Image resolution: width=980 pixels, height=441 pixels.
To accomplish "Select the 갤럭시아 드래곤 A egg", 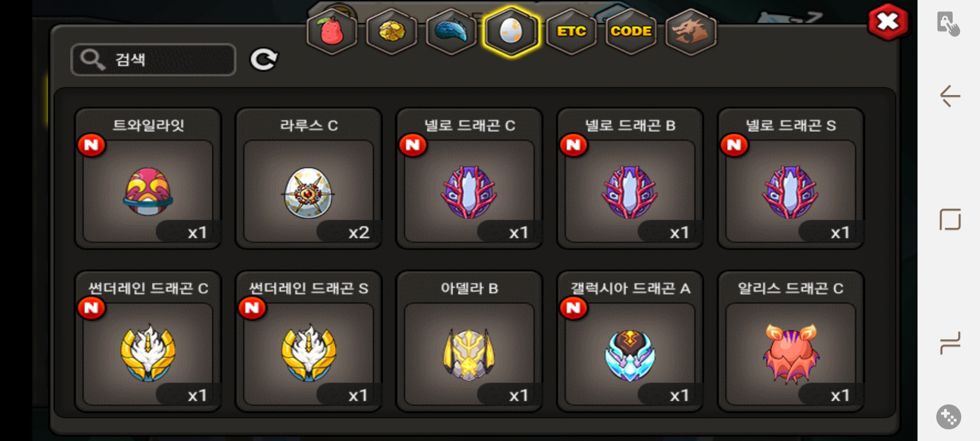I will point(630,341).
